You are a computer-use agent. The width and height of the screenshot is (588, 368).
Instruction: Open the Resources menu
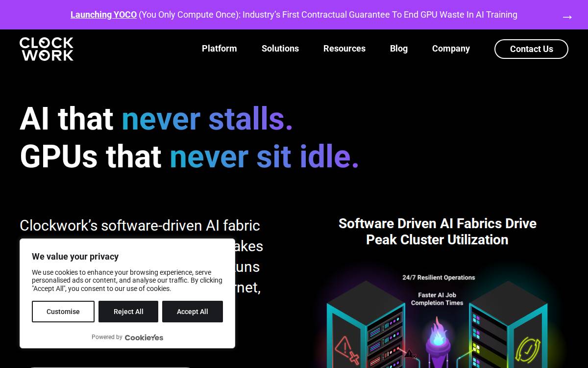[344, 49]
